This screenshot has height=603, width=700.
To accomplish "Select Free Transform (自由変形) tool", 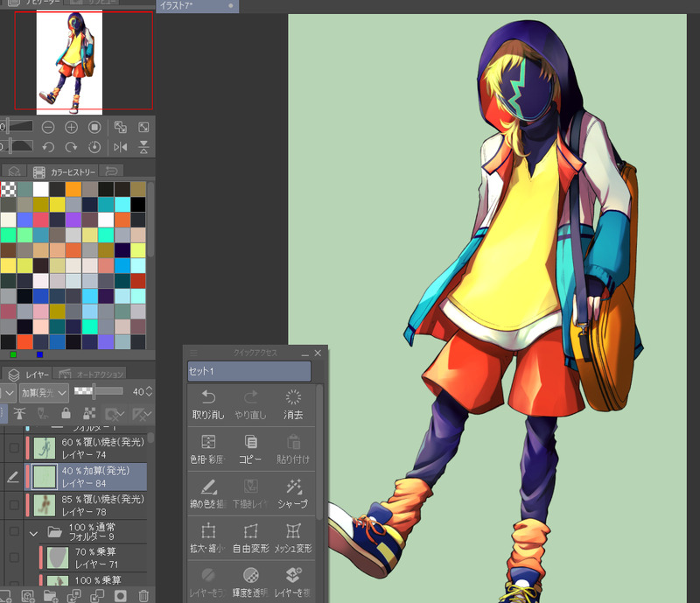I will 251,537.
